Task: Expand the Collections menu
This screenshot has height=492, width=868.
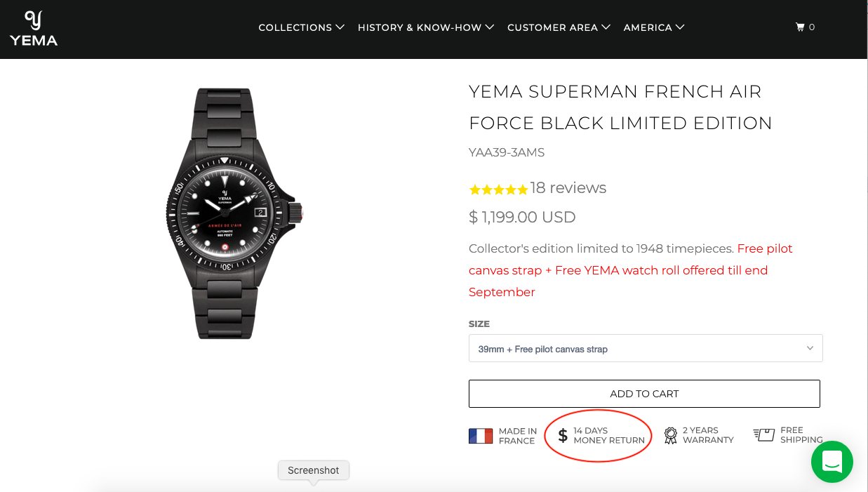Action: (x=301, y=27)
